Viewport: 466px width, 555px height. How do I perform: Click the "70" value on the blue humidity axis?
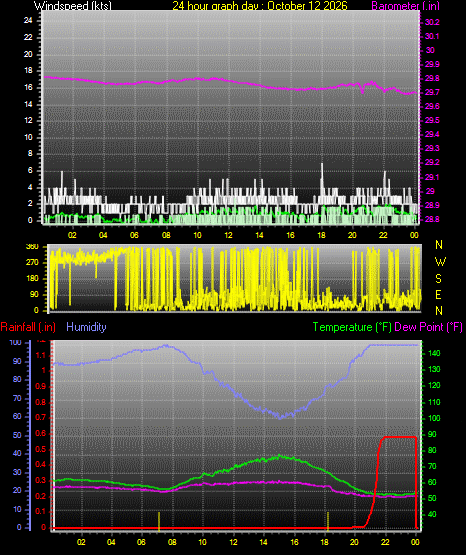17,399
